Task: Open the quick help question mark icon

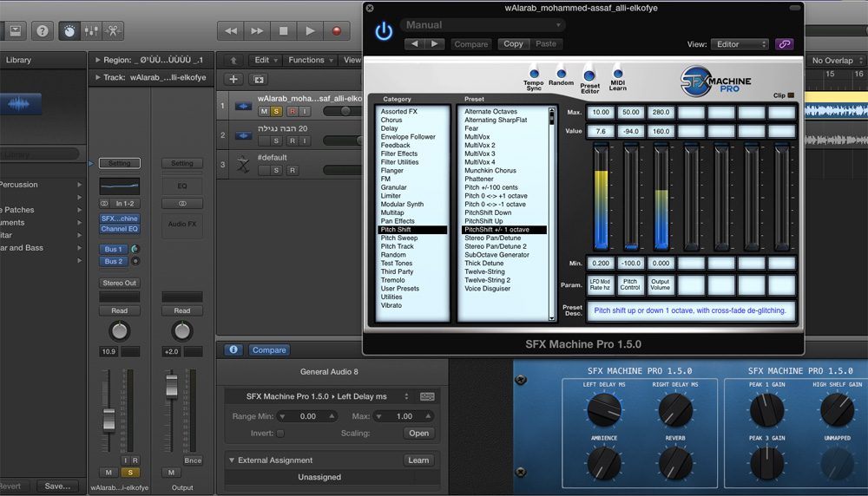Action: (42, 31)
